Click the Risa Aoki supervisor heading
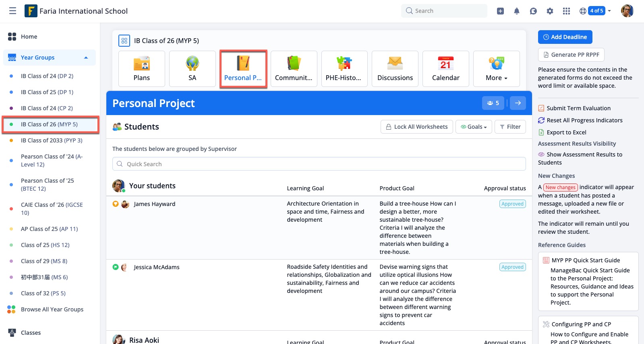The width and height of the screenshot is (644, 344). [x=144, y=340]
